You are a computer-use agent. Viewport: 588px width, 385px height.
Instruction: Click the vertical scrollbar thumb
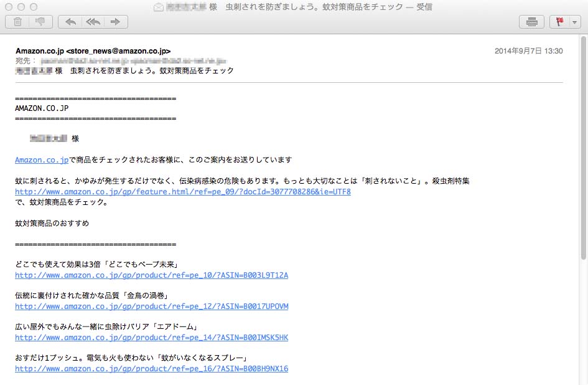(x=583, y=148)
